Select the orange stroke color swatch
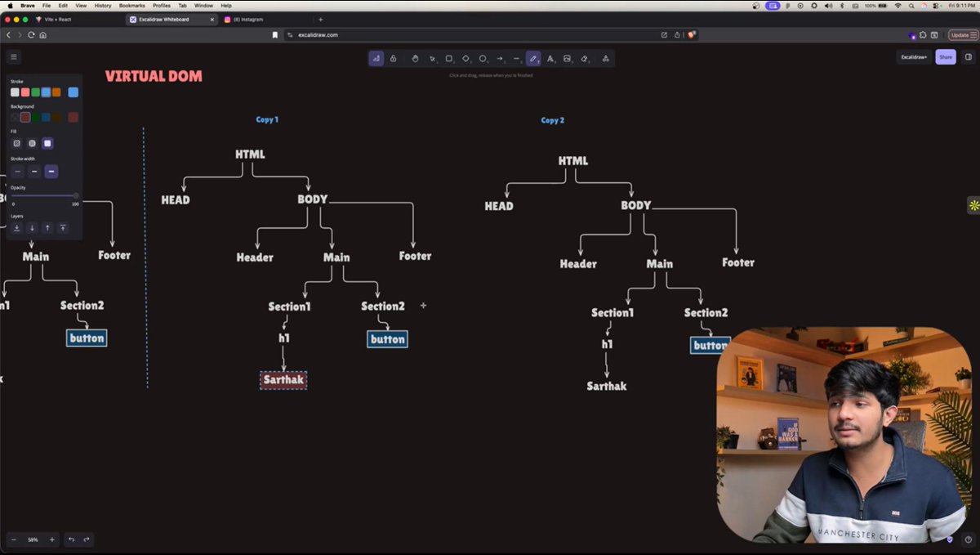 pyautogui.click(x=56, y=92)
